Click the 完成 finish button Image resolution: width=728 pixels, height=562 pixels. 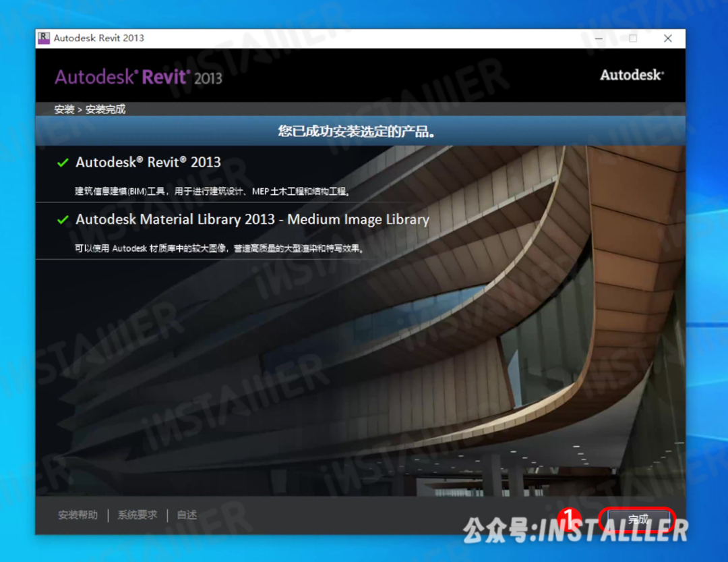click(x=638, y=519)
